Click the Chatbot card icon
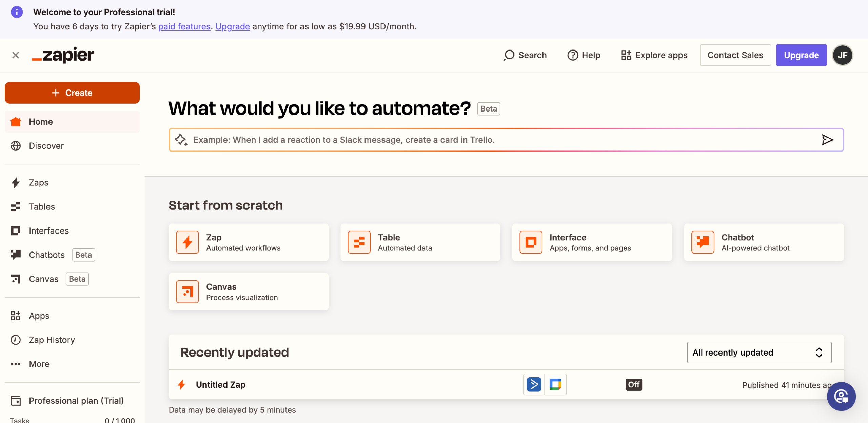The height and width of the screenshot is (423, 868). click(703, 242)
